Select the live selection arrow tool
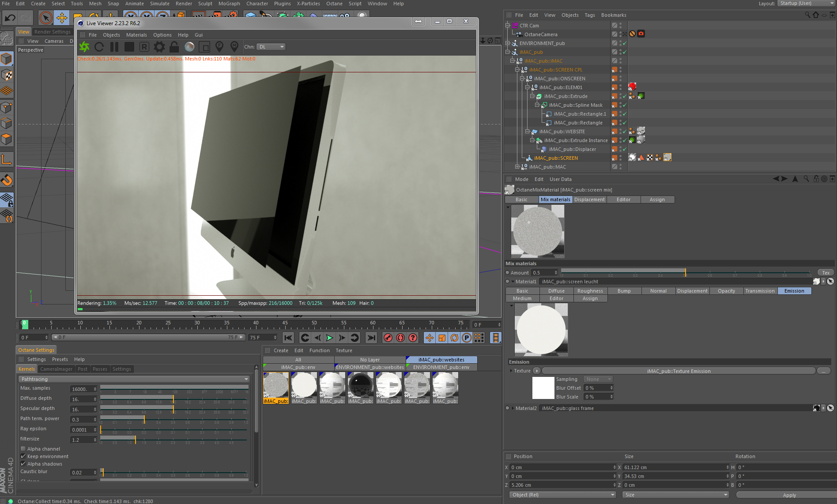 (x=45, y=18)
